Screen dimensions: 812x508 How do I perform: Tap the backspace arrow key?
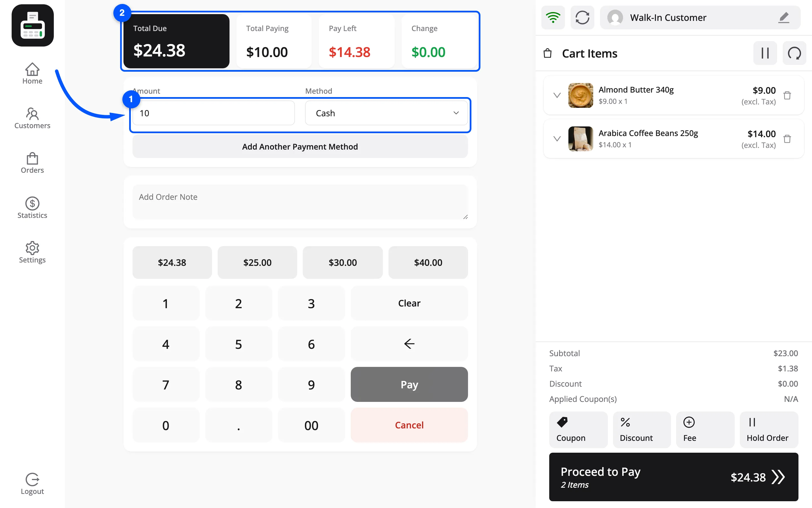coord(409,344)
